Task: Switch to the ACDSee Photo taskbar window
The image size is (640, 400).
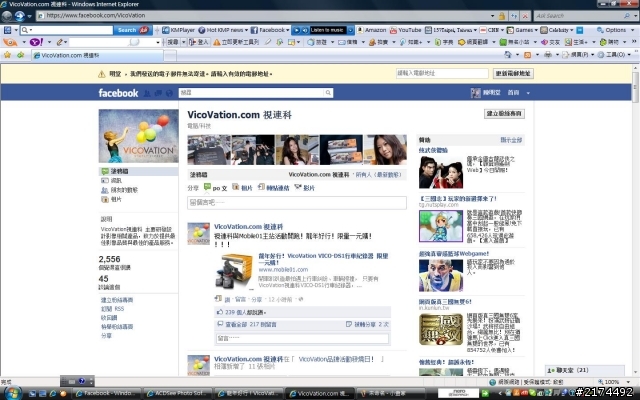Action: [177, 393]
